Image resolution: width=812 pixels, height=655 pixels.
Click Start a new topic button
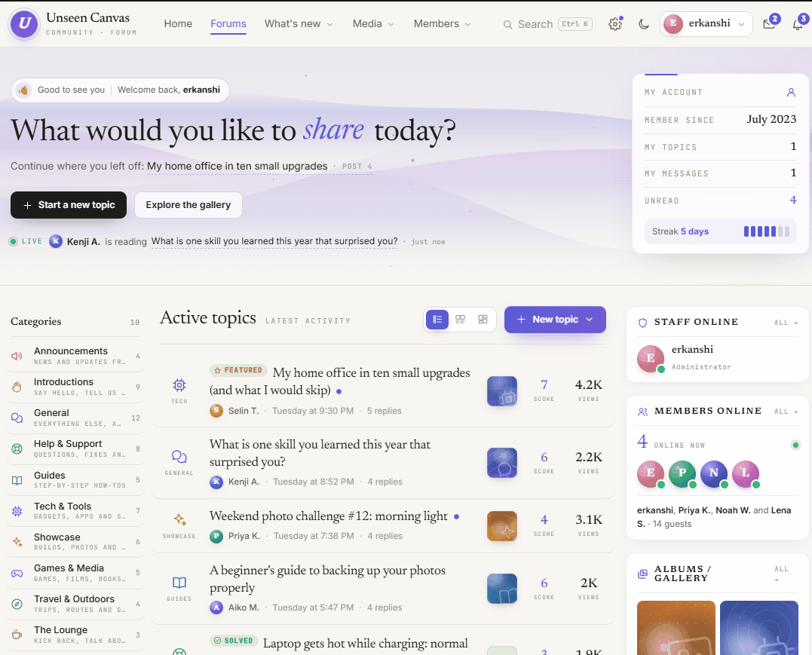(69, 205)
